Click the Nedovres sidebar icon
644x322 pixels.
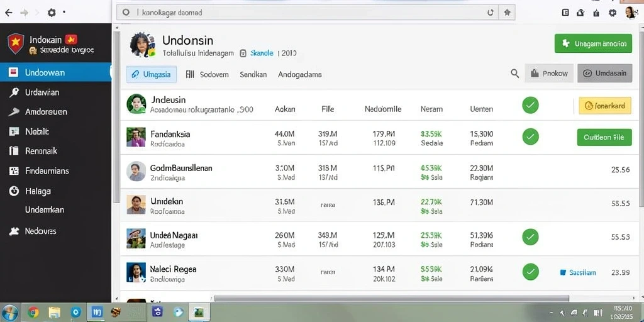[x=14, y=231]
